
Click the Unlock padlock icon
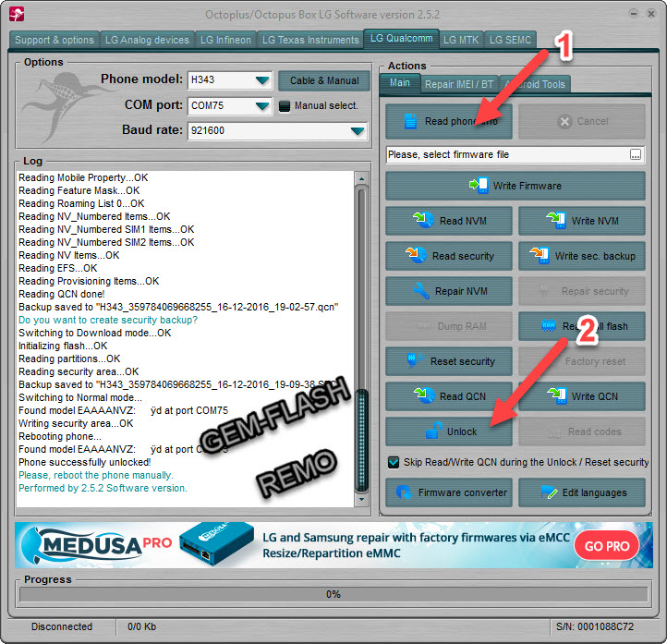tap(433, 431)
